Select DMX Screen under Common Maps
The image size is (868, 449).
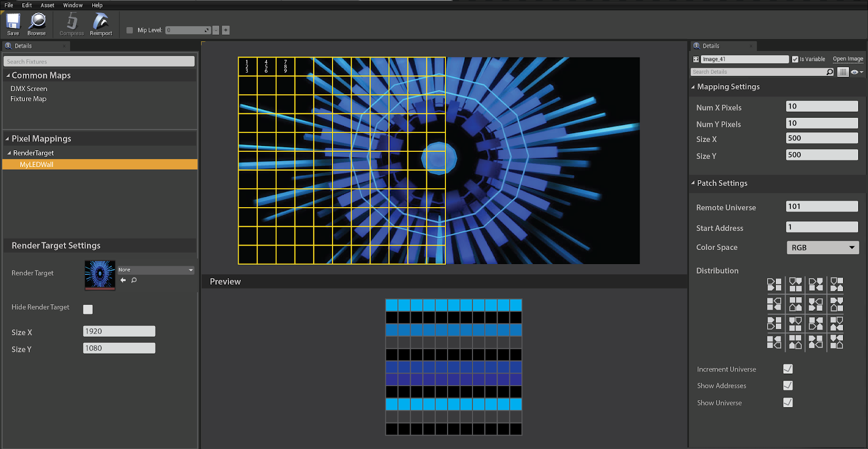[x=29, y=88]
